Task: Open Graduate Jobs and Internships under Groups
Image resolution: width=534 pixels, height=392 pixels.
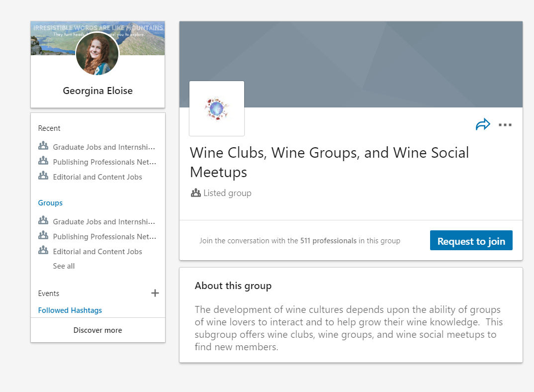Action: click(104, 221)
